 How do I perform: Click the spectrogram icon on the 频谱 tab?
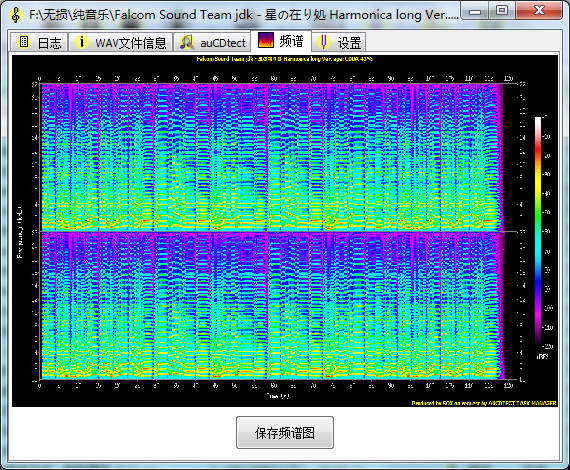coord(266,41)
